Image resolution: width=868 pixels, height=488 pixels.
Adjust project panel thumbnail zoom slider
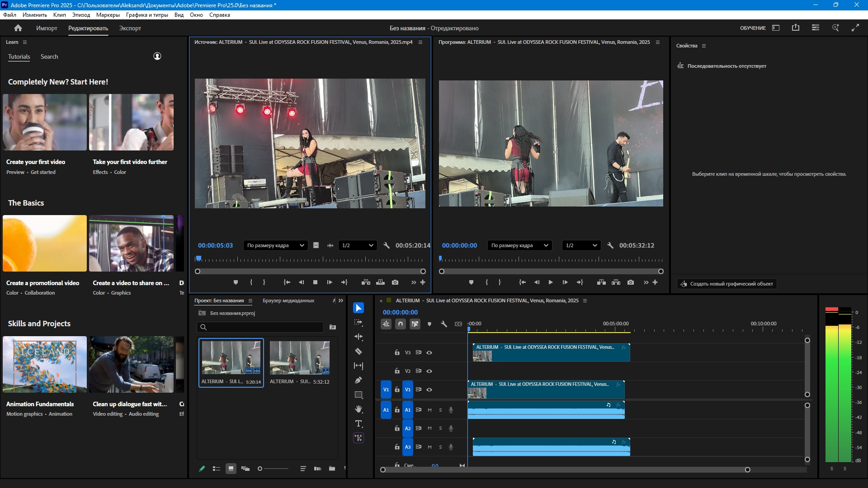(260, 469)
